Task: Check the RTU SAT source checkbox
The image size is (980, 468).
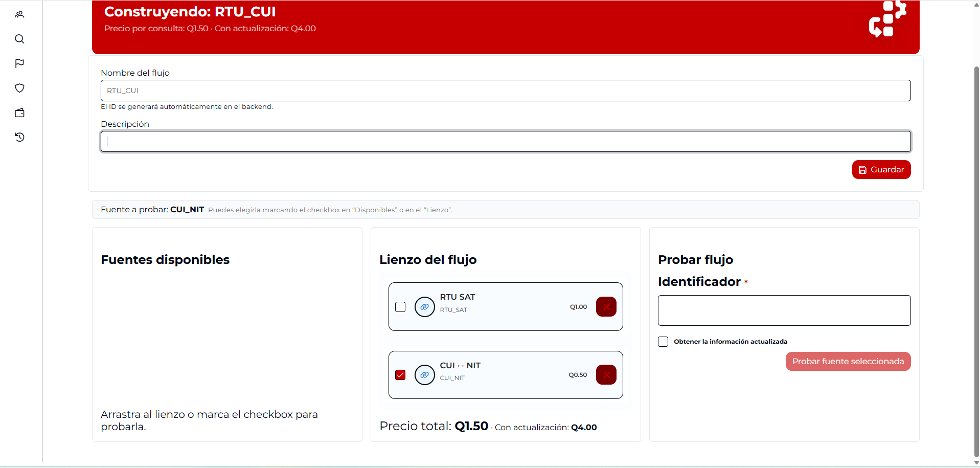Action: pyautogui.click(x=400, y=307)
